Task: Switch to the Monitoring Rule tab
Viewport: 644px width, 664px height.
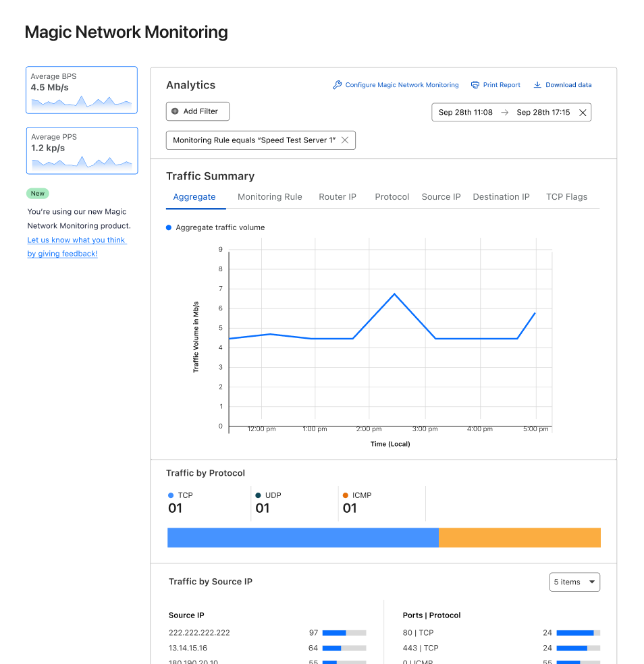Action: (269, 197)
